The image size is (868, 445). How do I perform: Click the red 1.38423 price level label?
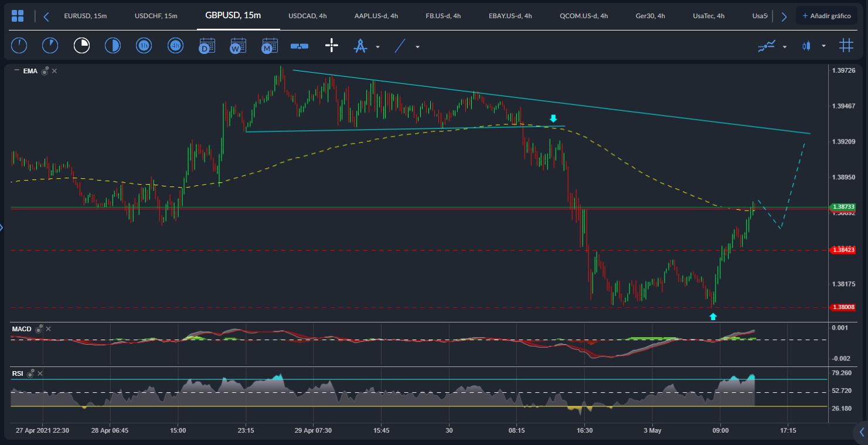[843, 250]
